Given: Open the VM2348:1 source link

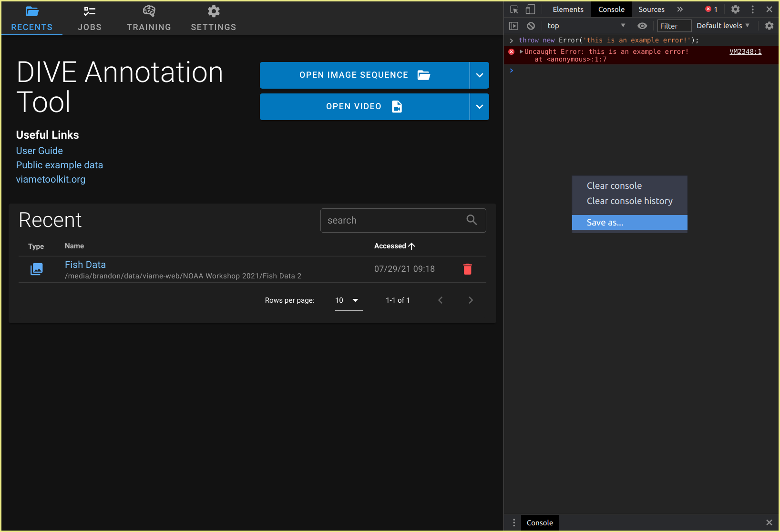Looking at the screenshot, I should (745, 51).
